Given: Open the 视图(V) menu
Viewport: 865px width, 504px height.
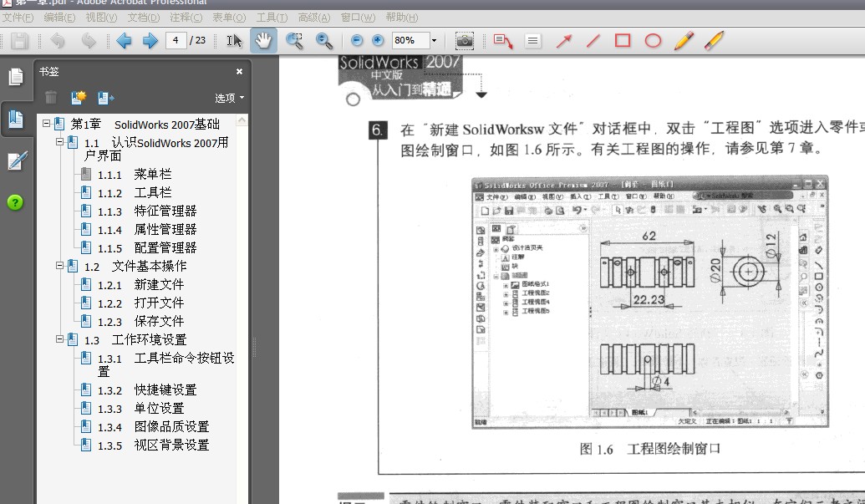Looking at the screenshot, I should pos(101,18).
